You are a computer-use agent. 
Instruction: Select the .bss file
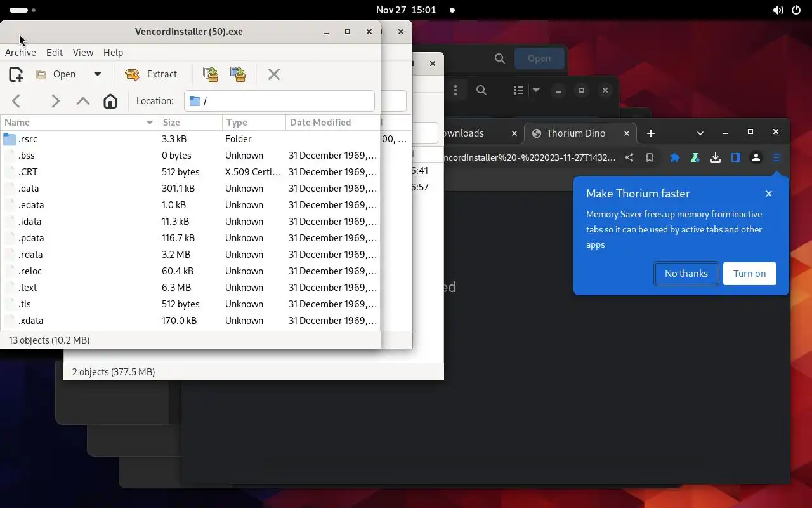point(190,156)
